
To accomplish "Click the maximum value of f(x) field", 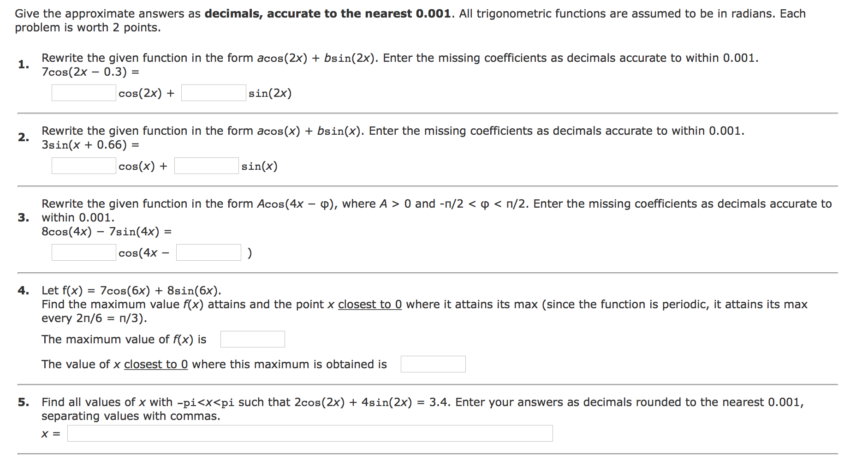I will 253,339.
